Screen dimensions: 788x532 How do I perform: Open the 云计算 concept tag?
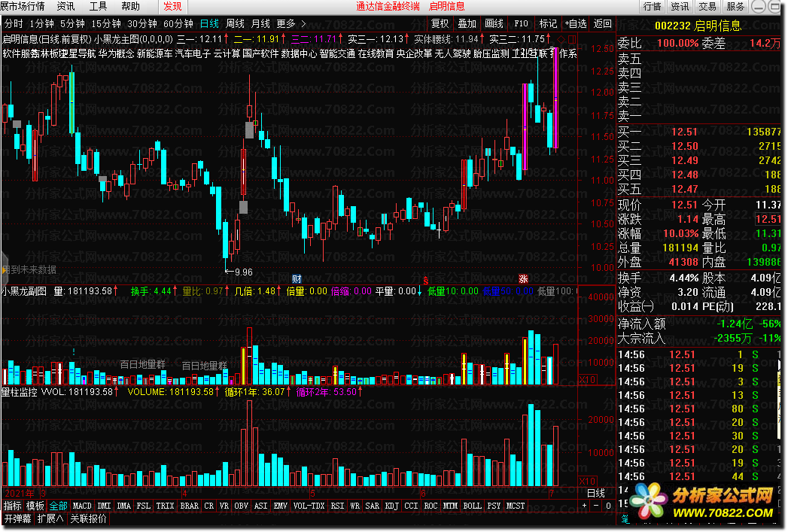pyautogui.click(x=227, y=53)
